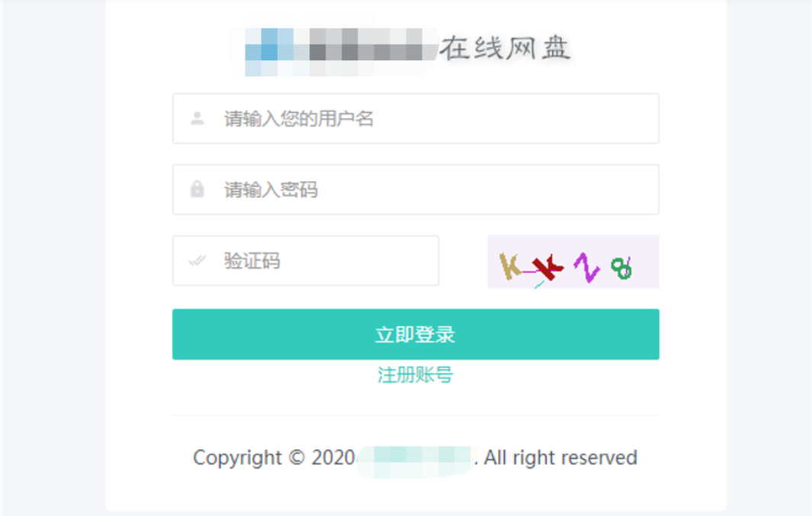This screenshot has height=516, width=812.
Task: Click the red K in the captcha image
Action: click(x=548, y=268)
